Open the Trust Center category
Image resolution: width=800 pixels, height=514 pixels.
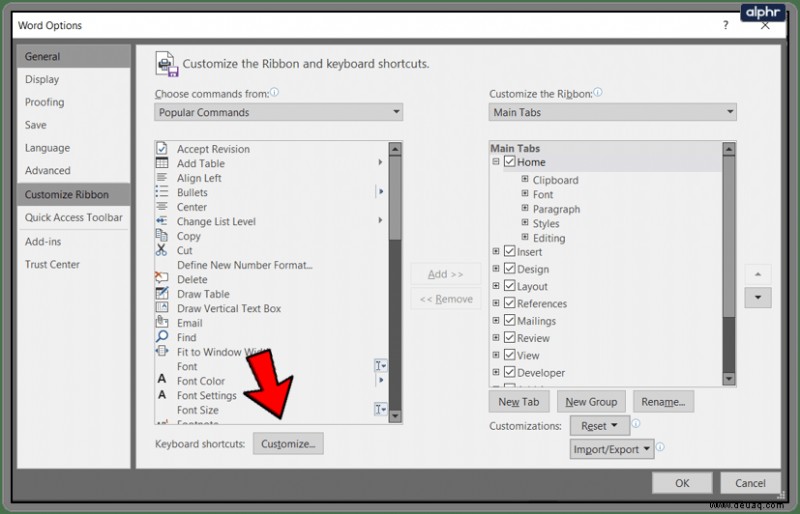[73, 264]
